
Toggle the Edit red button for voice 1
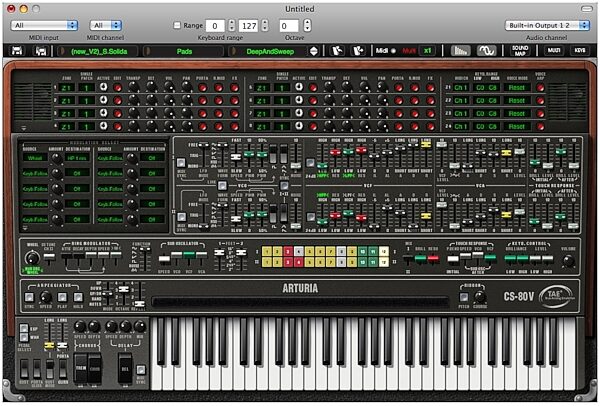pyautogui.click(x=118, y=88)
